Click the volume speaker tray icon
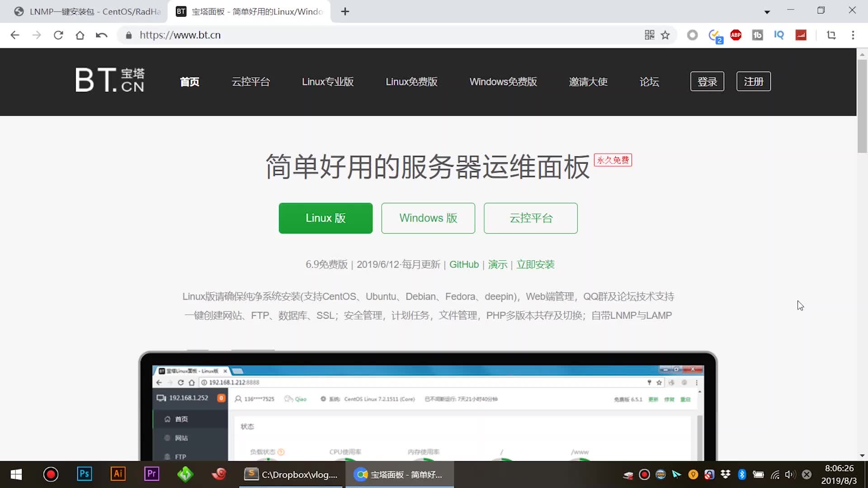 (790, 474)
